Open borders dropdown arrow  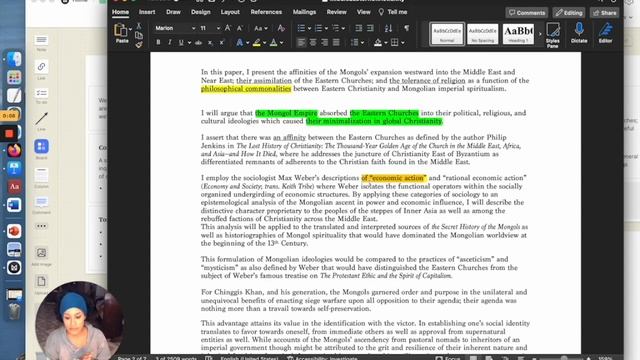(403, 43)
